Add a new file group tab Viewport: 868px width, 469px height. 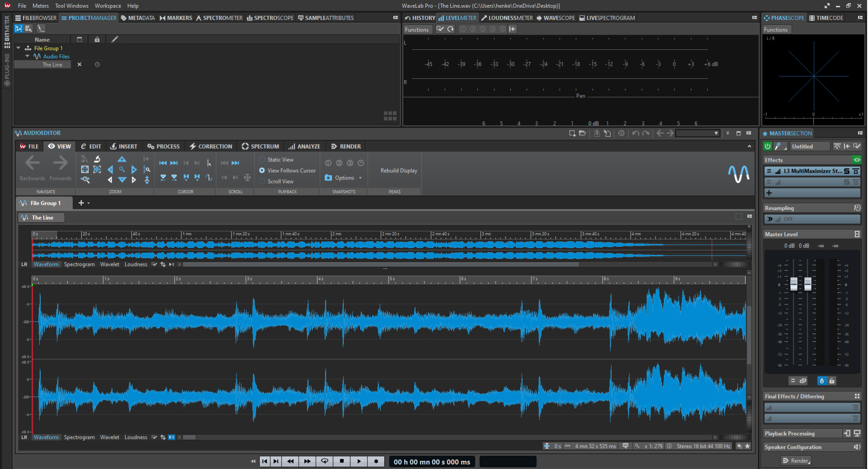click(x=81, y=203)
